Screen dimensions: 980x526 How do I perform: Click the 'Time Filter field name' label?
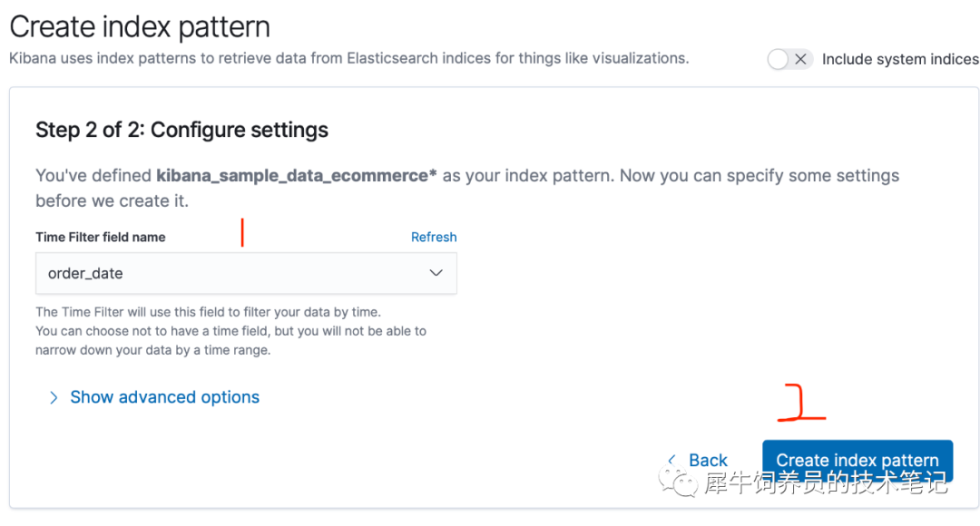tap(100, 237)
